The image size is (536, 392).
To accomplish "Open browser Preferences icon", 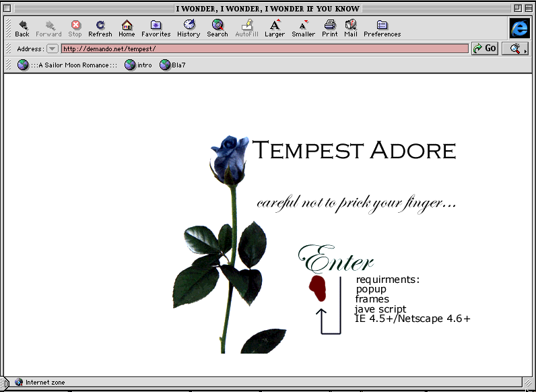I will [382, 25].
